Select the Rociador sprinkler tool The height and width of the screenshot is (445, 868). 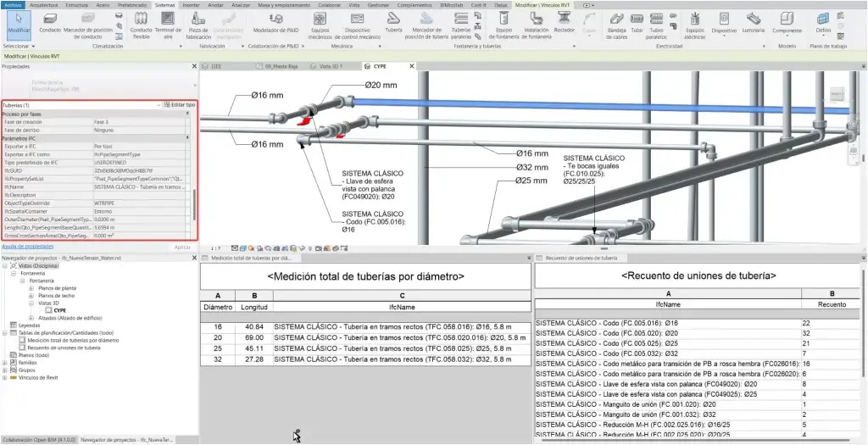564,23
